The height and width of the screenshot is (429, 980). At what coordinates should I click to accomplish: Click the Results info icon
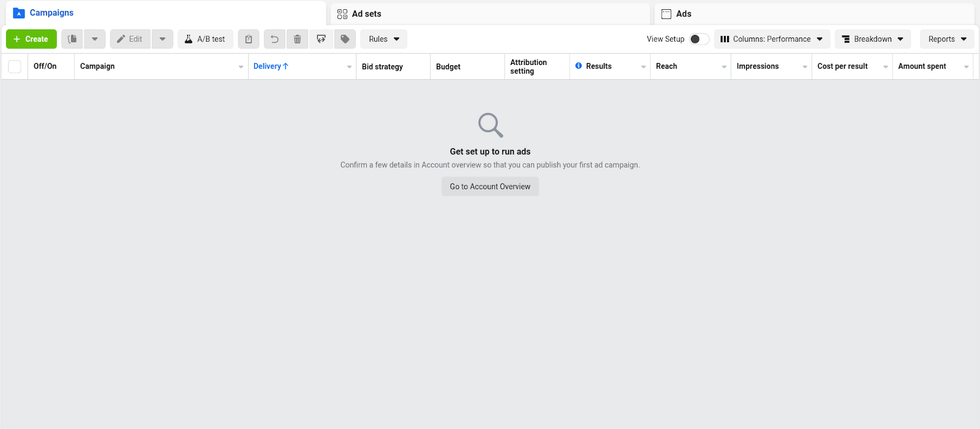pos(578,66)
